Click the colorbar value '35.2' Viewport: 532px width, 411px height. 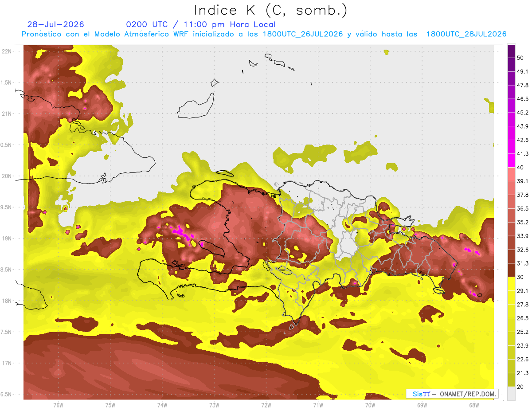click(523, 222)
